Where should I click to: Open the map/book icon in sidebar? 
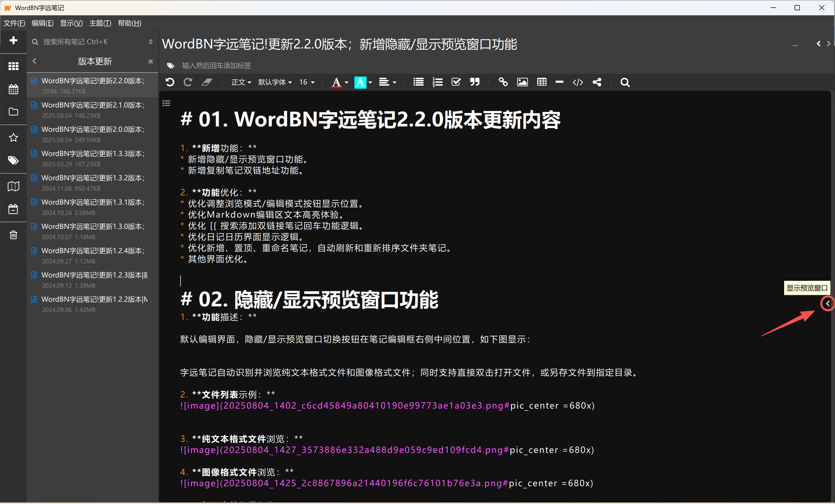click(x=13, y=186)
